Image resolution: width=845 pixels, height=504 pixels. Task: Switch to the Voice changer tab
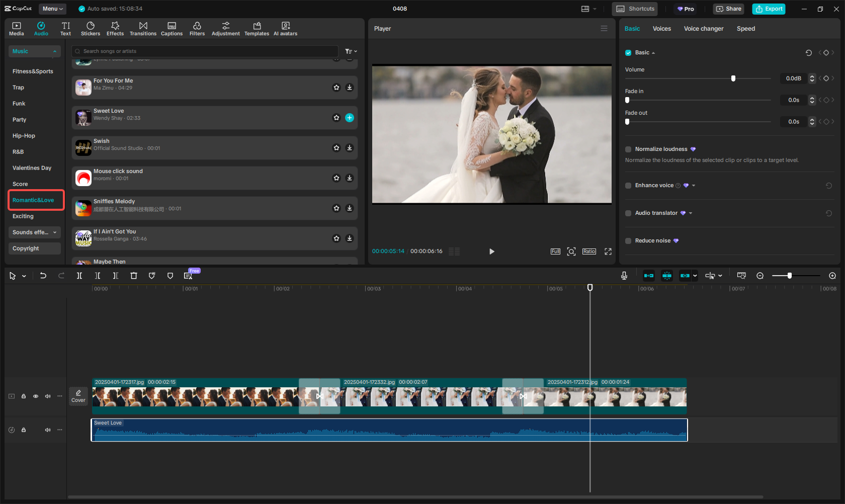click(703, 29)
